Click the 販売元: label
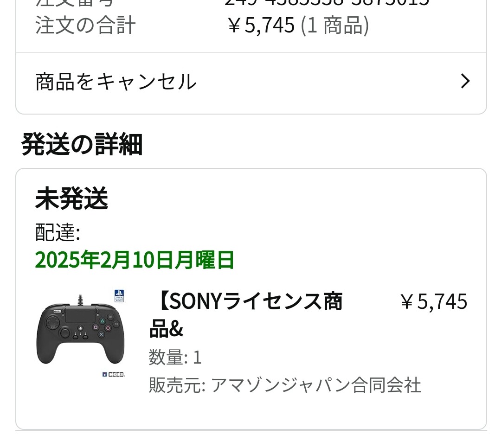Image resolution: width=501 pixels, height=448 pixels. coord(177,385)
